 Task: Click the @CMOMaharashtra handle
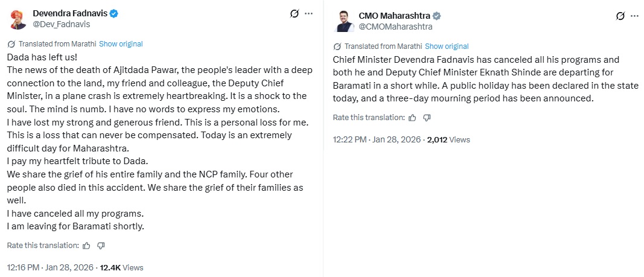click(x=395, y=27)
